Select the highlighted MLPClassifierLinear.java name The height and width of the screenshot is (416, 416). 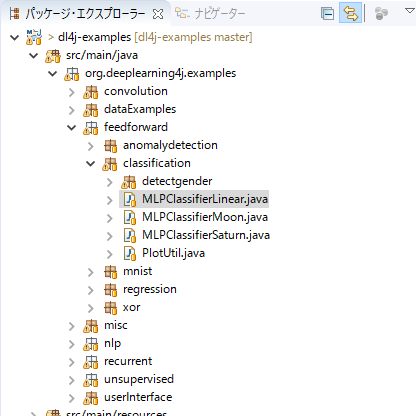(205, 199)
